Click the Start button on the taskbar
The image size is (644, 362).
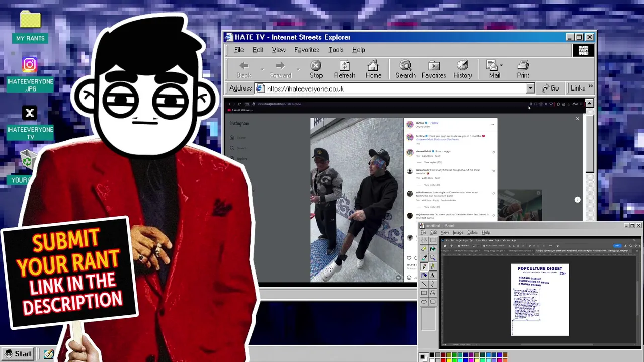18,354
